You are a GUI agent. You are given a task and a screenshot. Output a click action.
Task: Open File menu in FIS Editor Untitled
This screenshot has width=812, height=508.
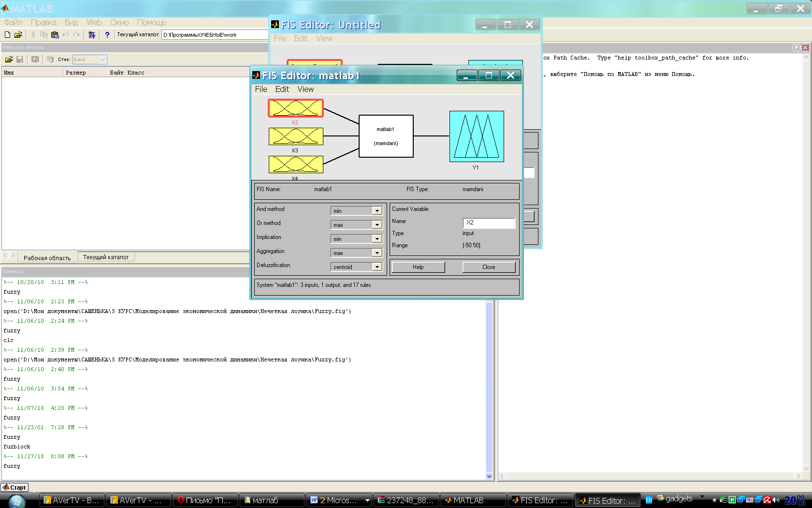tap(280, 38)
